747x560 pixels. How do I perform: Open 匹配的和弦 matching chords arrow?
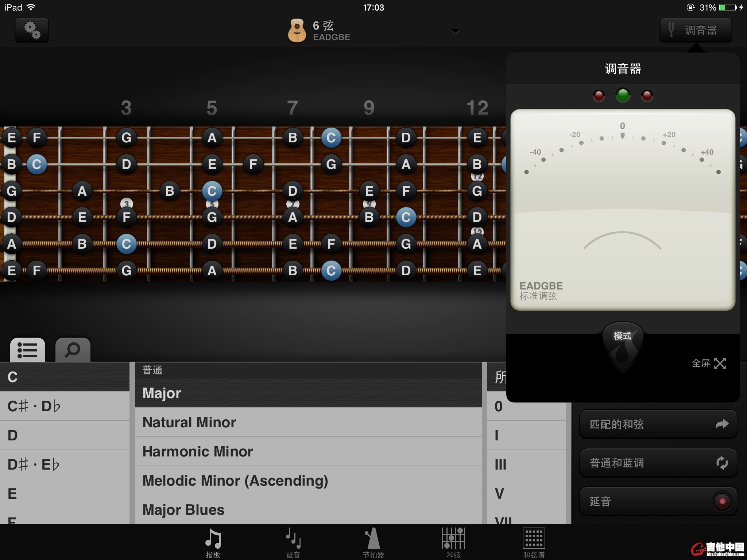coord(722,424)
